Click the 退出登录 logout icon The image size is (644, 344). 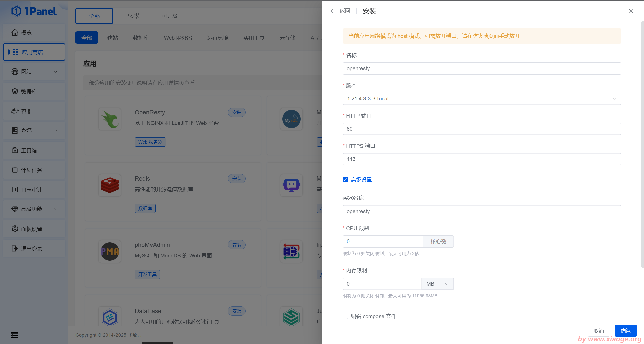coord(15,249)
